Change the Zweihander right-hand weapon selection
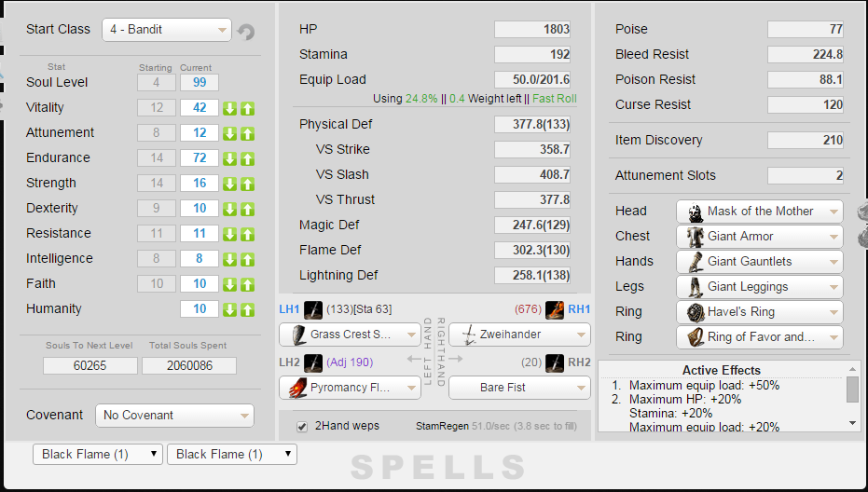The width and height of the screenshot is (868, 492). click(x=519, y=334)
